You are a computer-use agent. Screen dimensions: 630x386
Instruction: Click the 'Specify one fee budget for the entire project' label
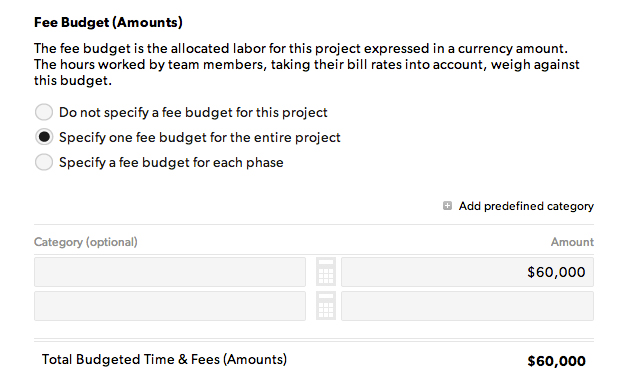200,137
